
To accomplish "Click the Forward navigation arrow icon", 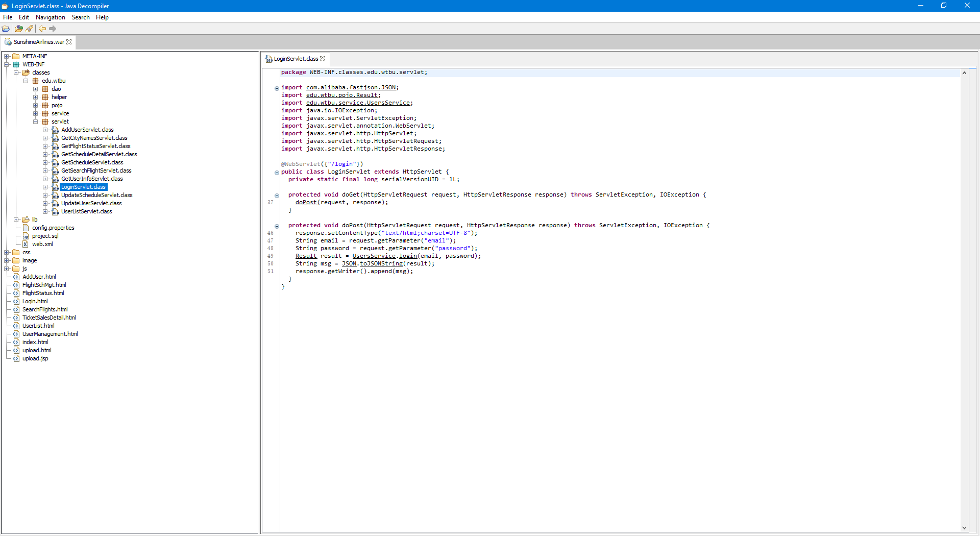I will pyautogui.click(x=53, y=29).
